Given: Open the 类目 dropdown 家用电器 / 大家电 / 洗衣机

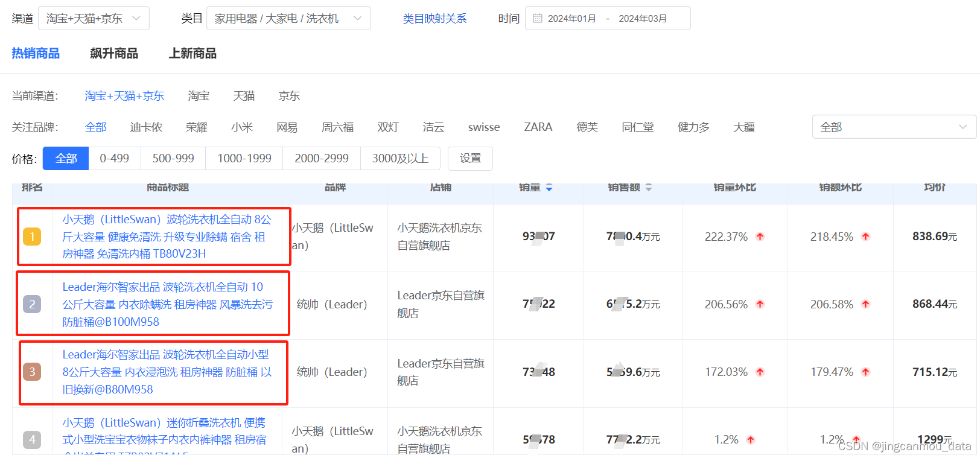Looking at the screenshot, I should tap(288, 19).
